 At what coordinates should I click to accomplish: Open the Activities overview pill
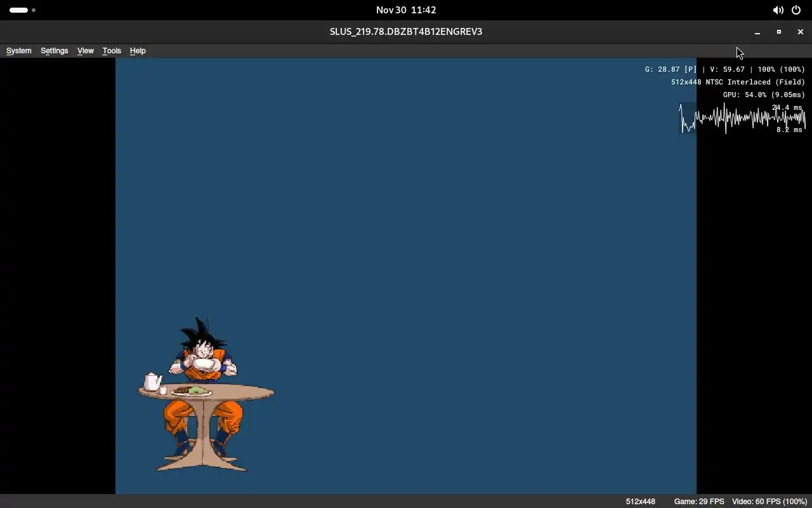(x=22, y=10)
